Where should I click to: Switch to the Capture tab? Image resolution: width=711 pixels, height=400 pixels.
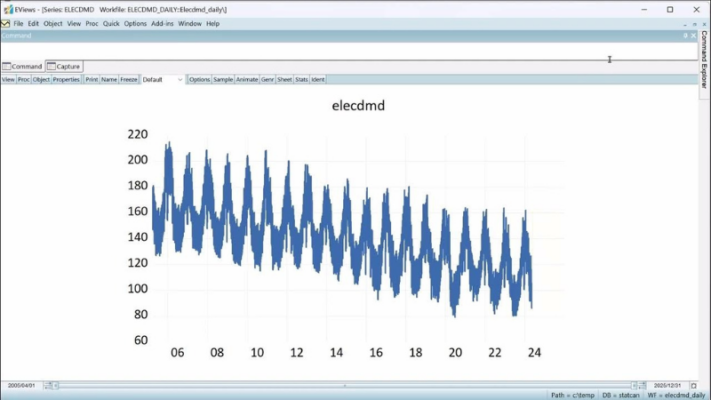pyautogui.click(x=64, y=67)
